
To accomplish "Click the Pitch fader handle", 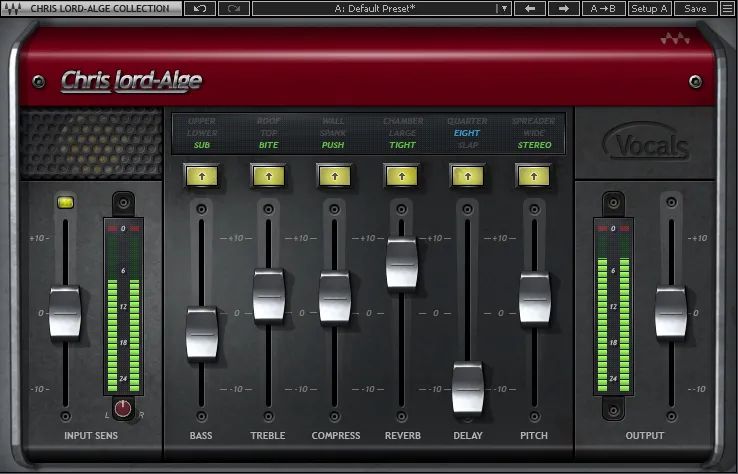I will 535,298.
